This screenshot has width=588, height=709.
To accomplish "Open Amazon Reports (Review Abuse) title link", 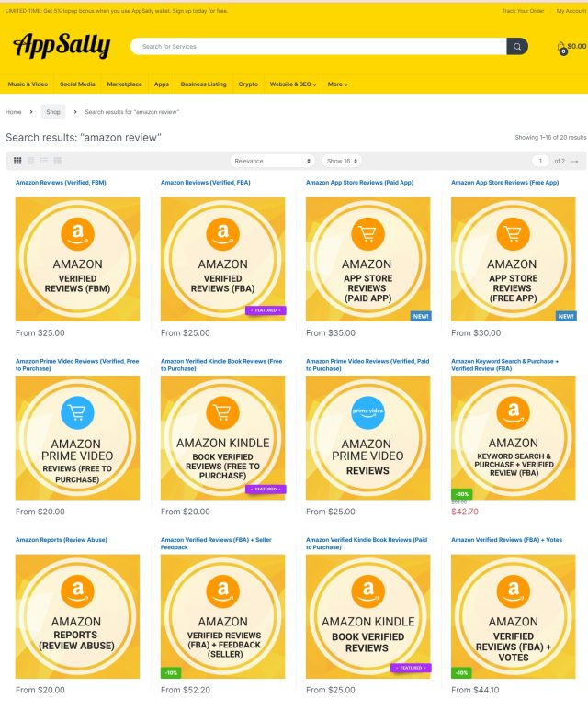I will point(61,539).
